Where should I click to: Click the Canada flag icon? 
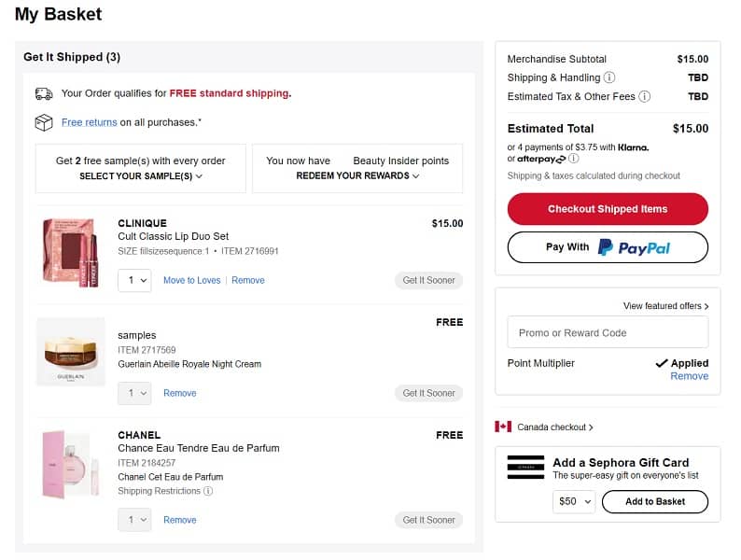coord(503,427)
